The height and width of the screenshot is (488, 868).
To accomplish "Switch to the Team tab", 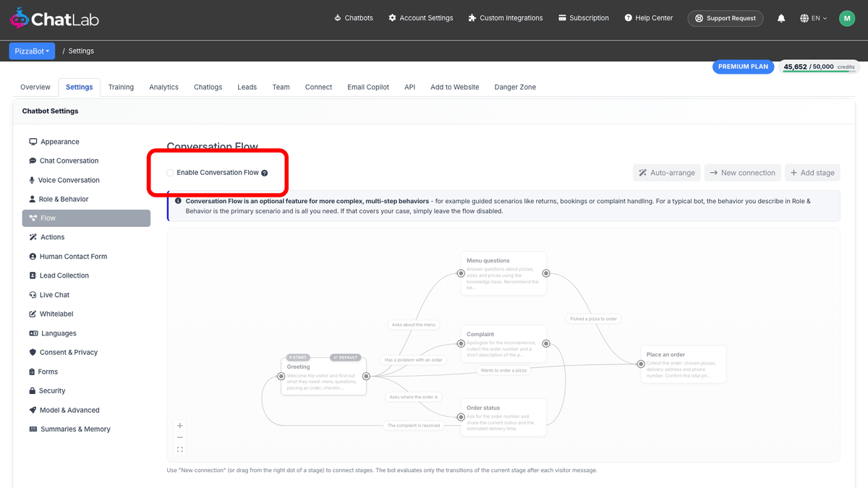I will click(x=281, y=87).
